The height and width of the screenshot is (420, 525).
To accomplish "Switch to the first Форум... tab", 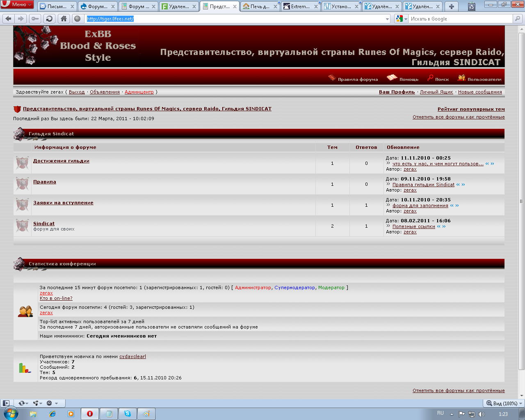I will click(98, 6).
